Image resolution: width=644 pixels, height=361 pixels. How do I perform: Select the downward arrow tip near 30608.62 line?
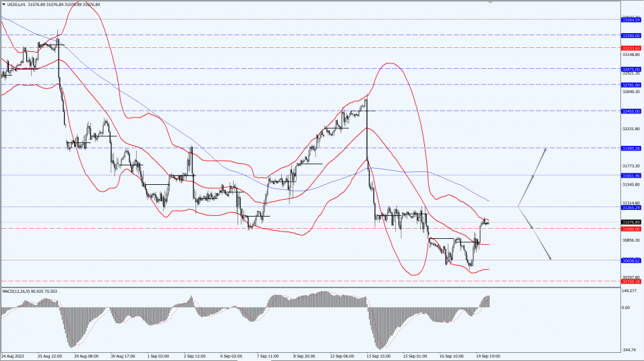[x=550, y=258]
